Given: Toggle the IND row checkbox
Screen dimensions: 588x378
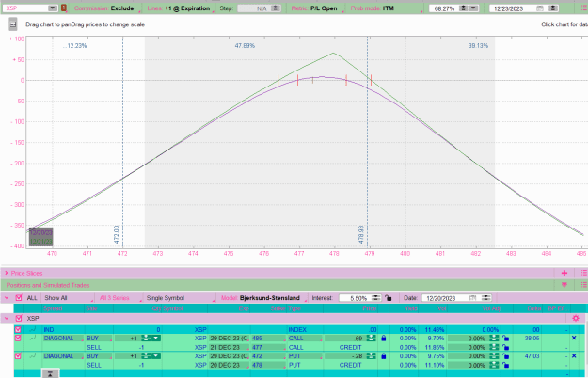Looking at the screenshot, I should point(18,329).
